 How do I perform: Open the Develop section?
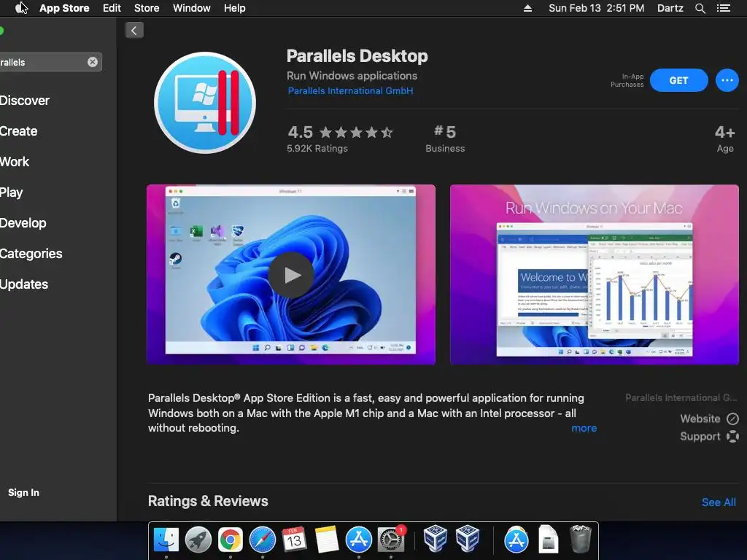[x=23, y=223]
